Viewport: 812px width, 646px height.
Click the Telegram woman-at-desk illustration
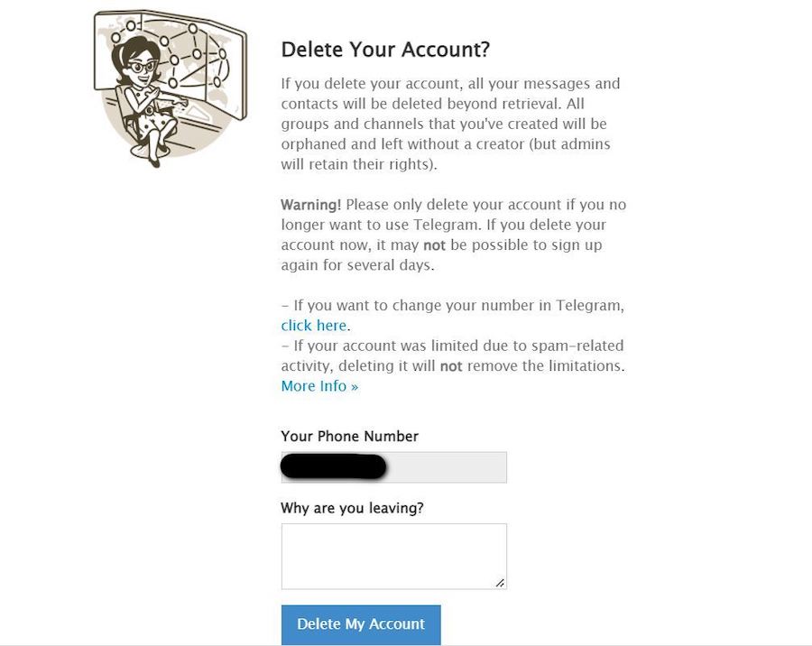point(171,88)
